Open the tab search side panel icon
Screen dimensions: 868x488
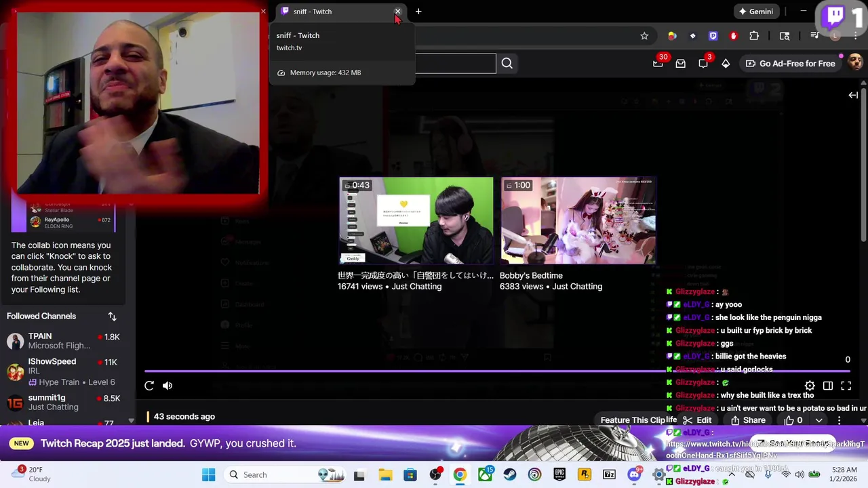coord(785,36)
